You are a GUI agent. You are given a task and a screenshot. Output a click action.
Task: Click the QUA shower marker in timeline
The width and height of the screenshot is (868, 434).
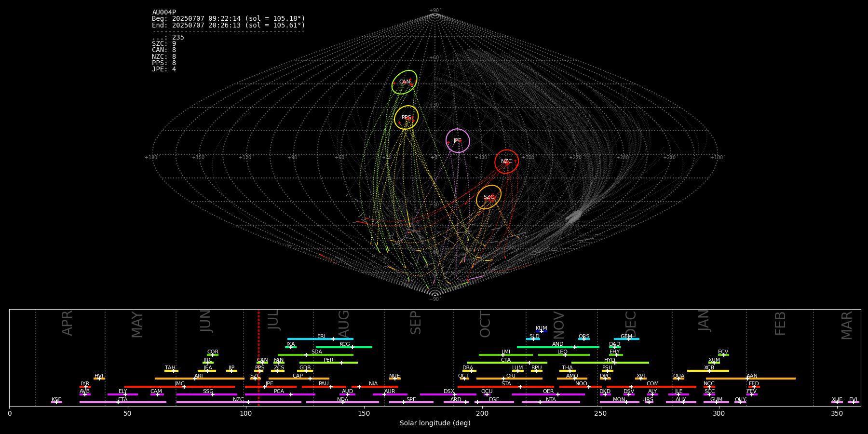(x=678, y=379)
